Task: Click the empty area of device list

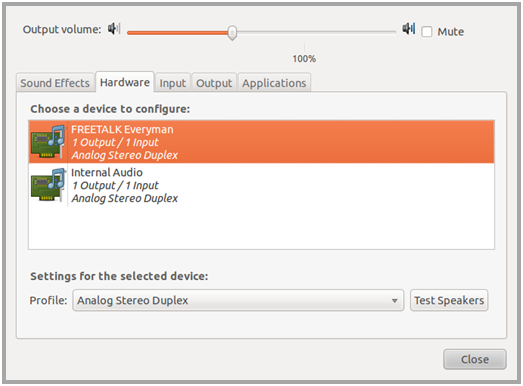Action: tap(262, 228)
